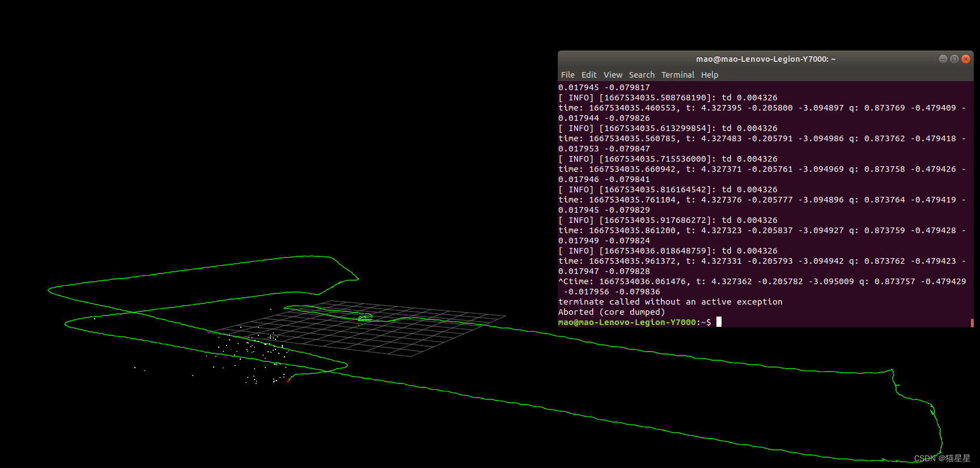
Task: Click the INFO line with timestamp 1667534035.715536000
Action: [668, 159]
